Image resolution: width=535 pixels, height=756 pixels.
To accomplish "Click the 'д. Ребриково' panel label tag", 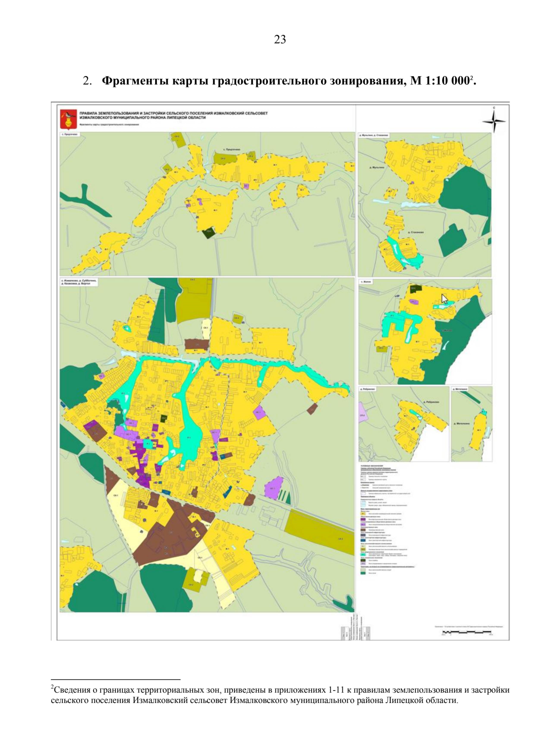I will (x=367, y=389).
